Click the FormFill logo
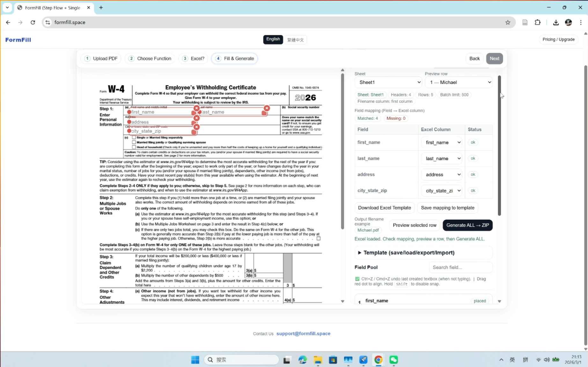The width and height of the screenshot is (588, 367). point(18,40)
